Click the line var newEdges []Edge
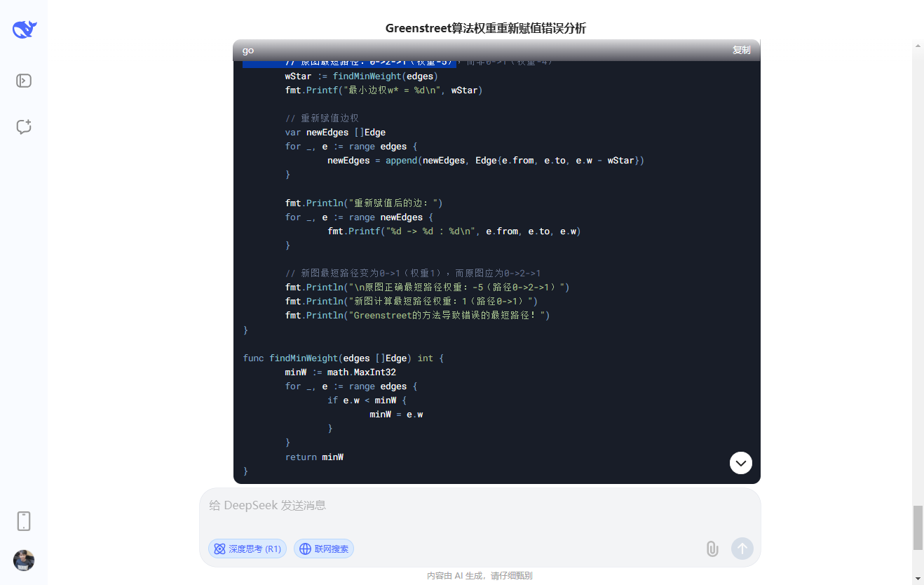 (335, 132)
